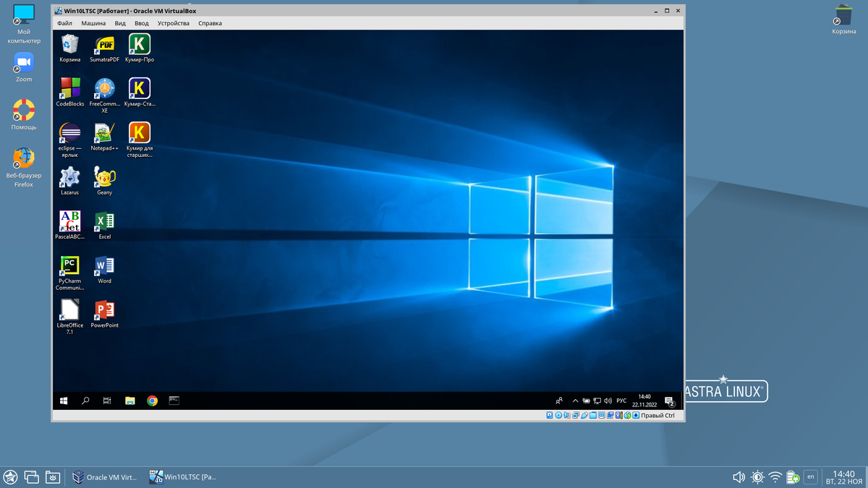Click the Правый Ctrl host key indicator
Image resolution: width=868 pixels, height=488 pixels.
coord(658,416)
